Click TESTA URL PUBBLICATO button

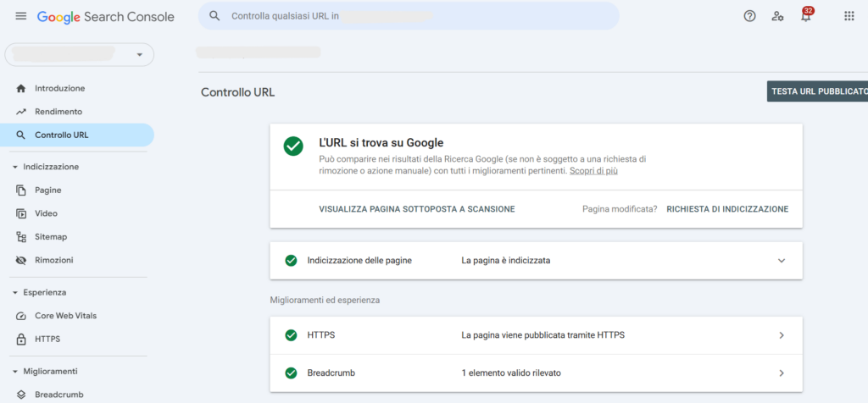coord(817,91)
